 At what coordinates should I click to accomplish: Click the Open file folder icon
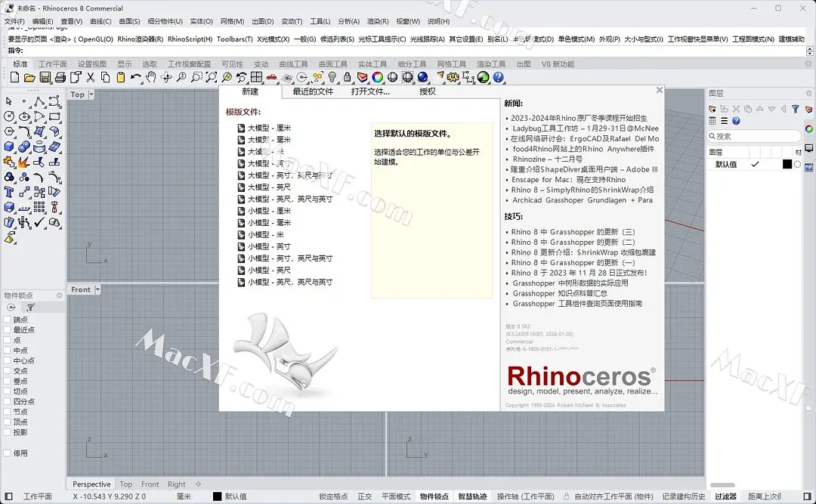[x=29, y=78]
